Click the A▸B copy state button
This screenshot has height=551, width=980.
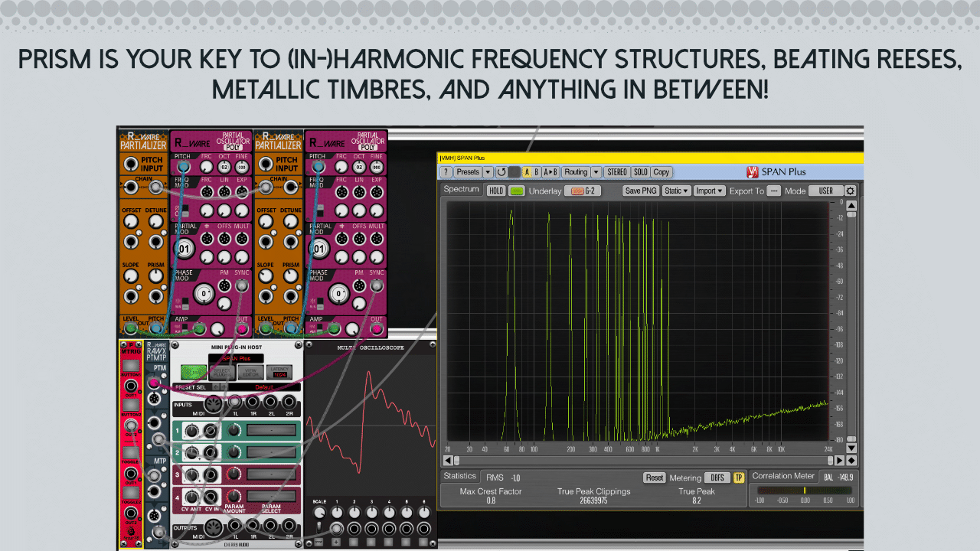click(550, 172)
